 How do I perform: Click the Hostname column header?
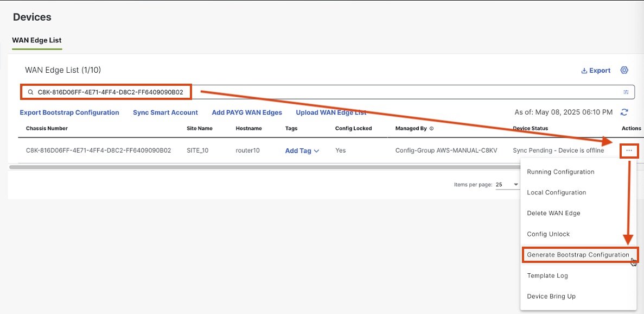248,128
